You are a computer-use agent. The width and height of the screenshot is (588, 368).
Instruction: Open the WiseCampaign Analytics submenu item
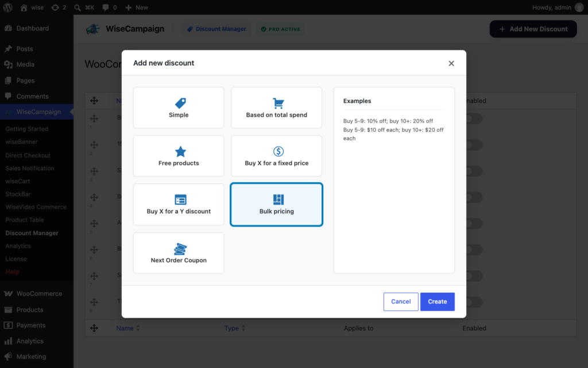tap(18, 246)
